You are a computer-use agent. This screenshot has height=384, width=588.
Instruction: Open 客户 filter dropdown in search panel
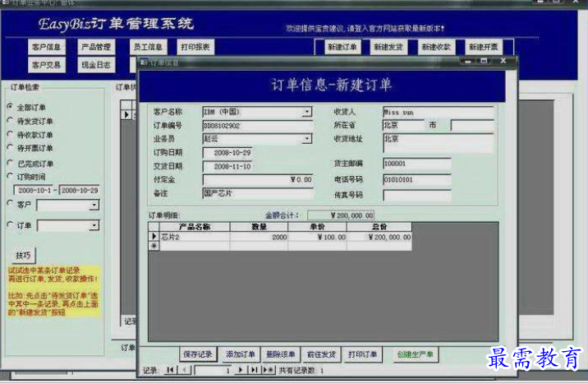[94, 205]
